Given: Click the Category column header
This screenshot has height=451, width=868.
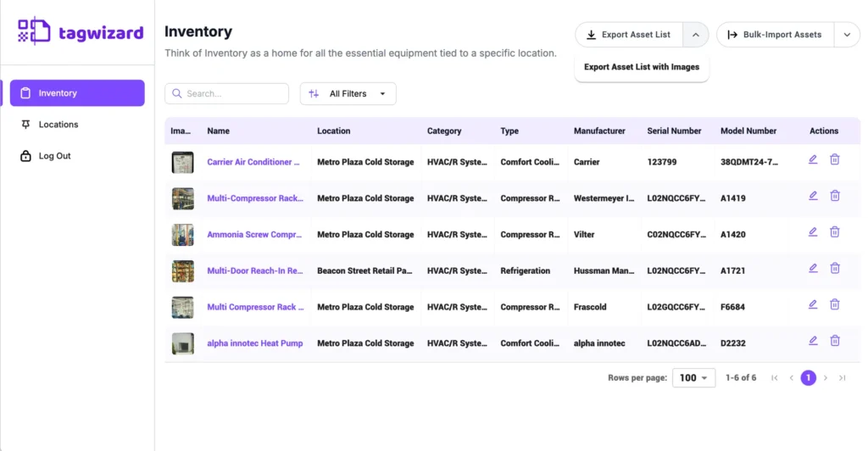Looking at the screenshot, I should 444,131.
